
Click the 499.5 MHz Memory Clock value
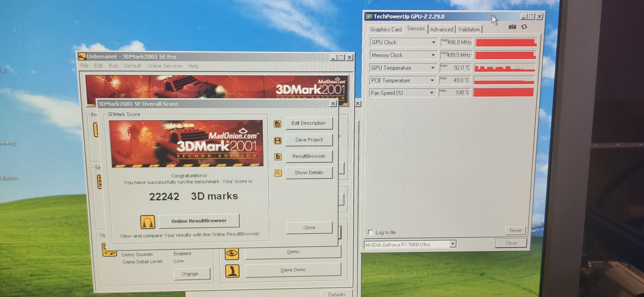(456, 55)
